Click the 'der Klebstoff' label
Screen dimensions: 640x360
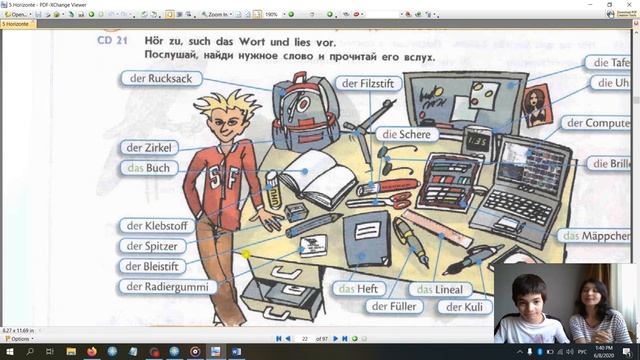[x=157, y=226]
